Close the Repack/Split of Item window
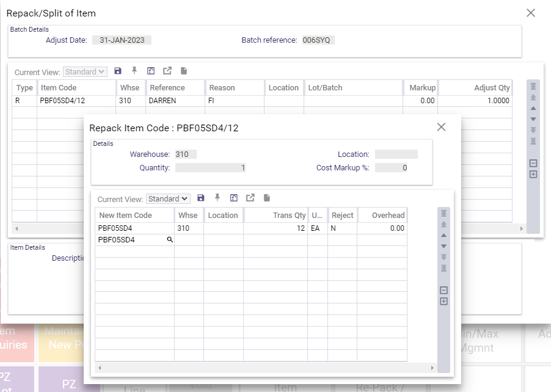The image size is (551, 392). pyautogui.click(x=531, y=13)
